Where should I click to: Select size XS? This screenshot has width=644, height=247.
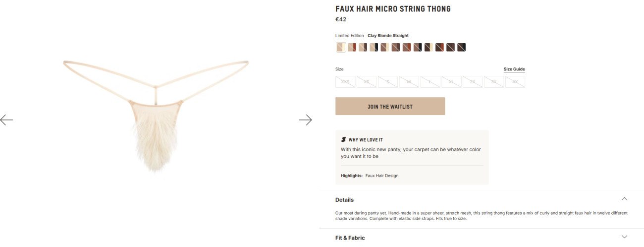click(367, 82)
